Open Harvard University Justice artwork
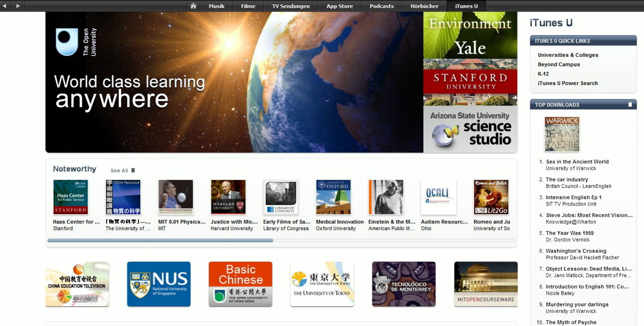Screen dimensions: 644x326 click(x=228, y=197)
